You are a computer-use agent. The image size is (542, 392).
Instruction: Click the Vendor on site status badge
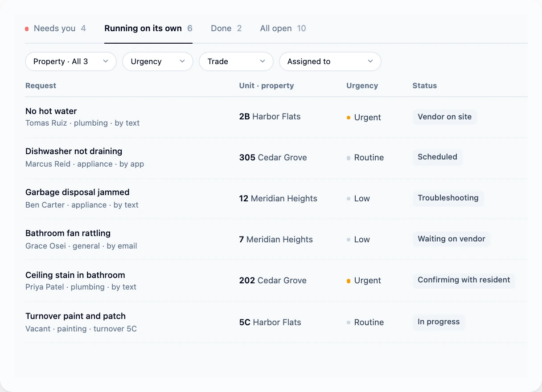pos(445,117)
